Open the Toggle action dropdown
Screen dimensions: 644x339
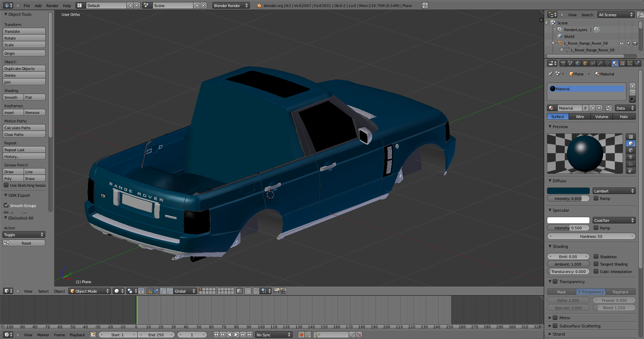point(24,234)
